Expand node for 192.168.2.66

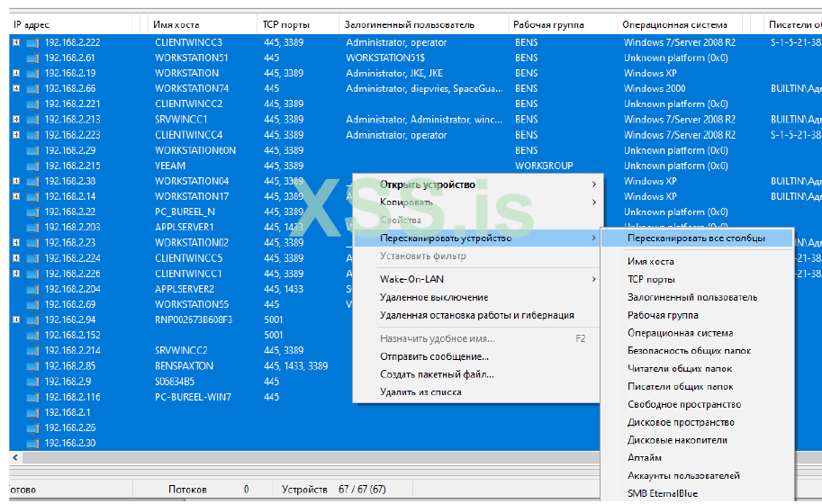click(x=16, y=88)
